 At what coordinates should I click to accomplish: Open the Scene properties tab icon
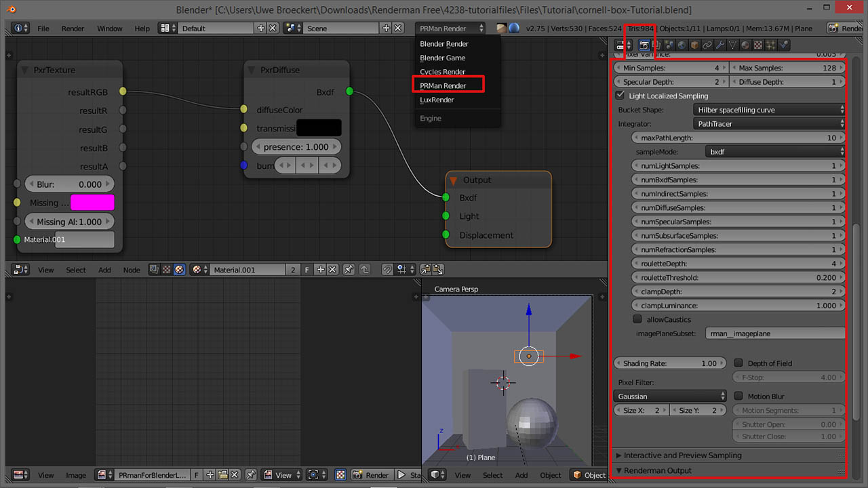[x=669, y=45]
